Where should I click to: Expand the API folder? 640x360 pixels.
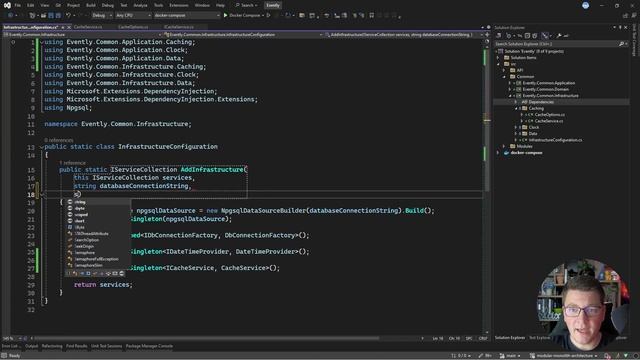pos(504,70)
